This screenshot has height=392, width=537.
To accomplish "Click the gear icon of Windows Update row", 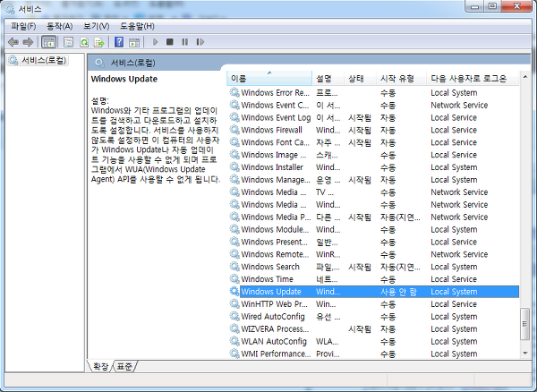I will click(234, 292).
